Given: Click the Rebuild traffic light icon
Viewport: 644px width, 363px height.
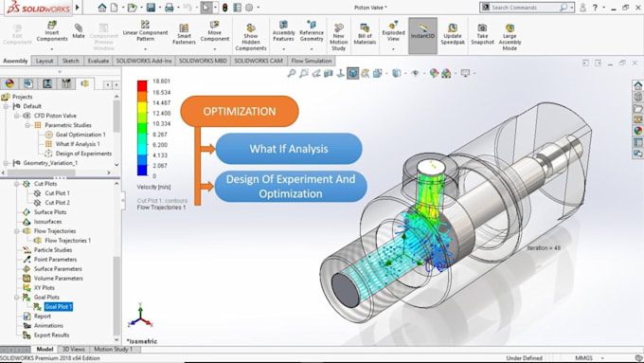Looking at the screenshot, I should (x=224, y=8).
